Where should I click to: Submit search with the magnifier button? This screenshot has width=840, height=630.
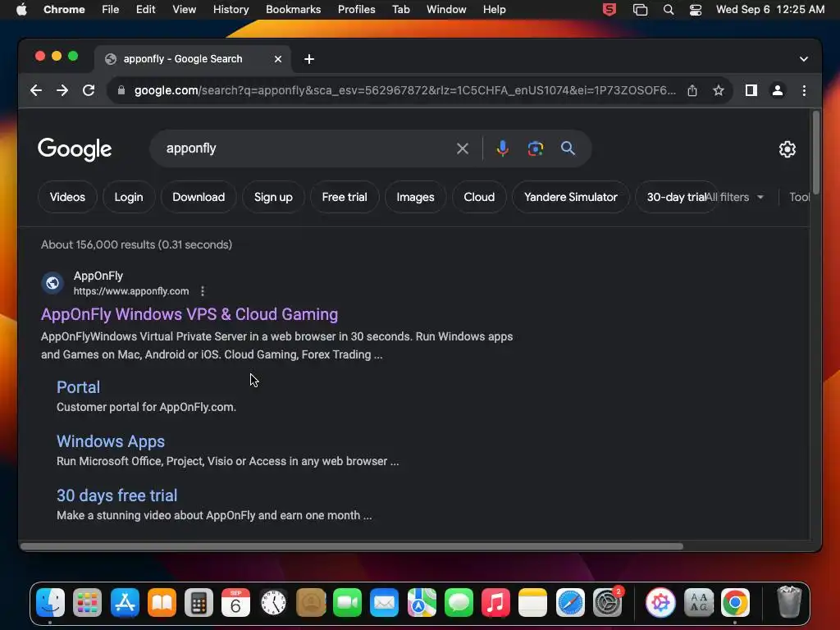pyautogui.click(x=568, y=148)
